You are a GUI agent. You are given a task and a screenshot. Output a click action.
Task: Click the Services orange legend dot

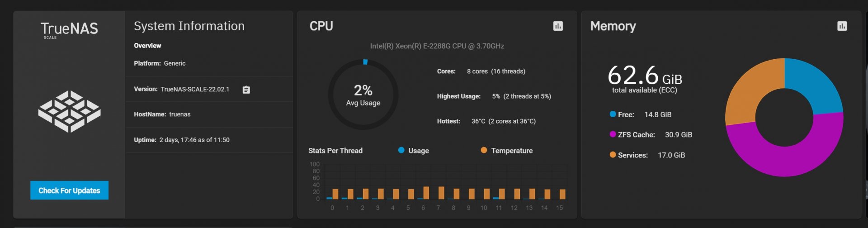(x=613, y=154)
